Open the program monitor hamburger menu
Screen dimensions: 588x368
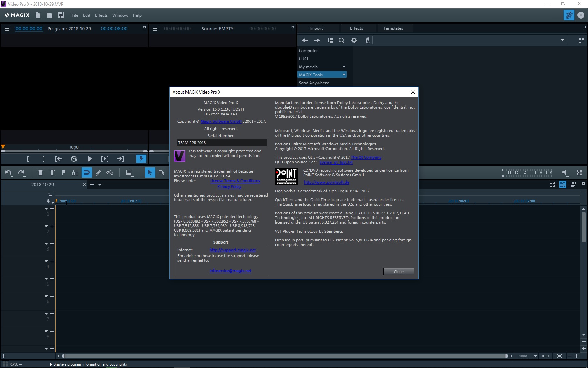coord(6,29)
